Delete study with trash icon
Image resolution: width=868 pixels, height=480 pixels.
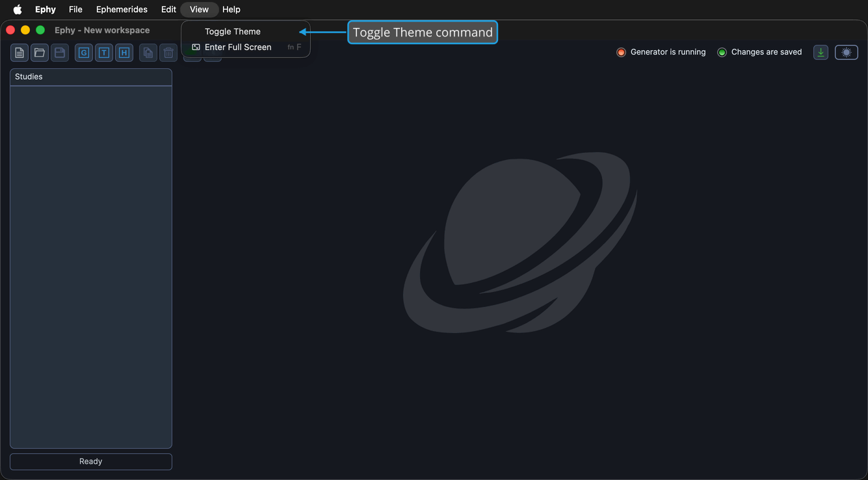click(168, 53)
